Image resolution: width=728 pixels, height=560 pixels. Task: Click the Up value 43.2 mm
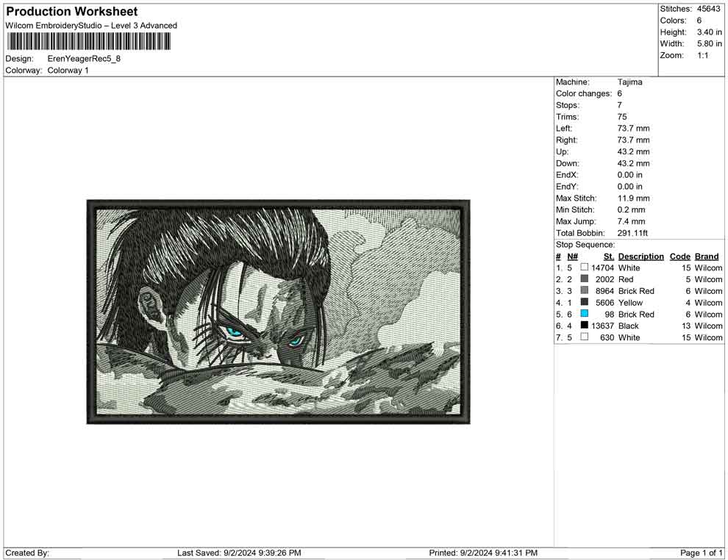pyautogui.click(x=634, y=151)
